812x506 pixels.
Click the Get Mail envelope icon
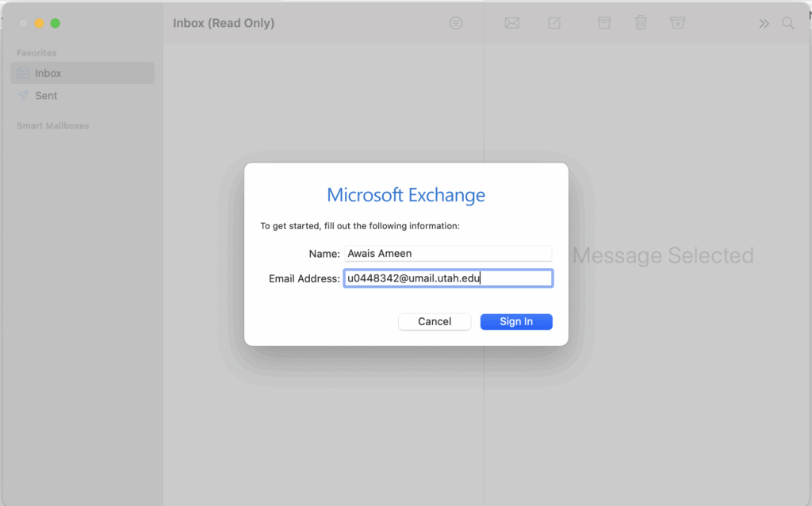point(512,23)
